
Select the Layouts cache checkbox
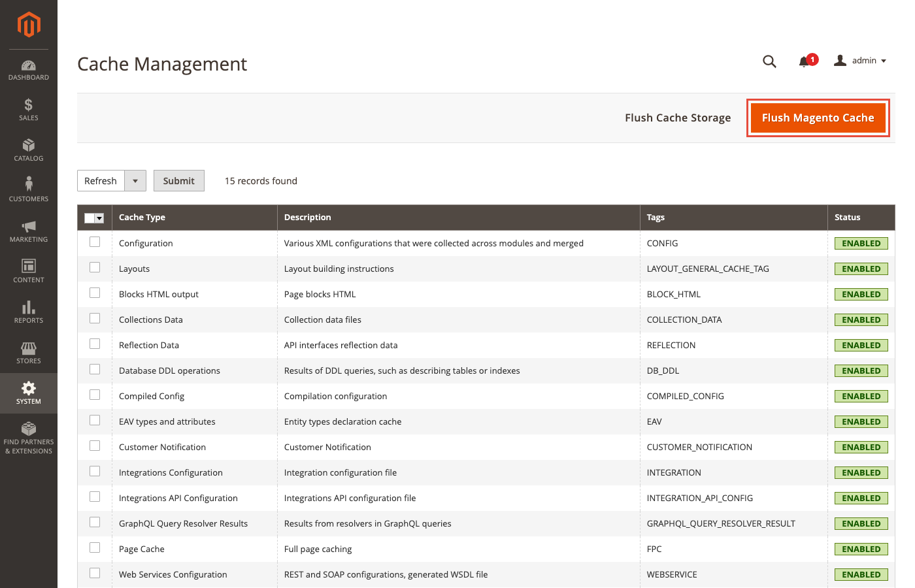(95, 267)
